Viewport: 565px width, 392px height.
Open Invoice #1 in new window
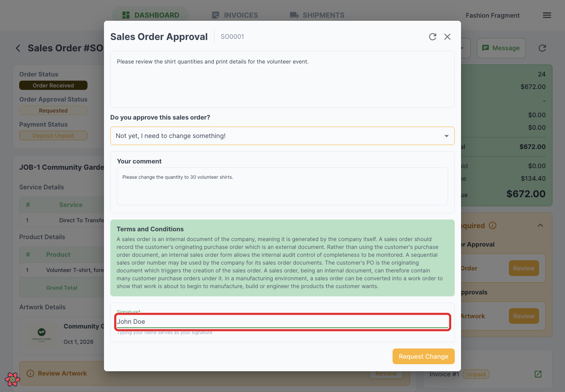(538, 374)
